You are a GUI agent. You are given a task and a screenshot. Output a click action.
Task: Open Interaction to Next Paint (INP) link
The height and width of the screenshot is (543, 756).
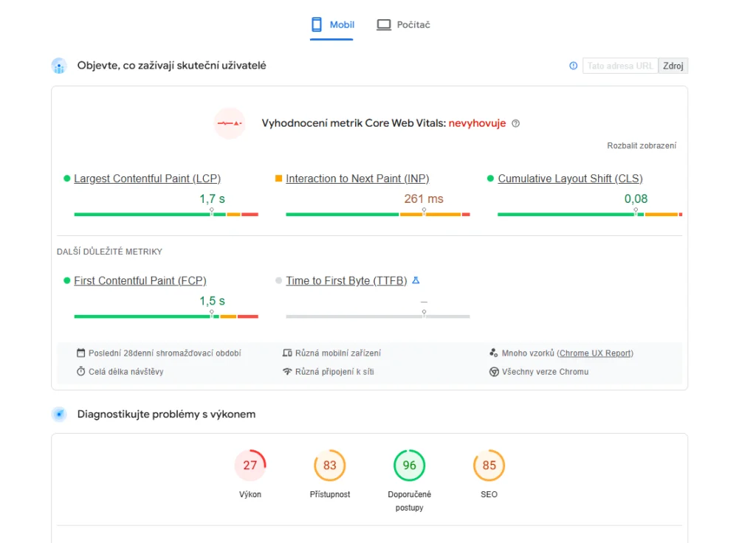coord(357,179)
